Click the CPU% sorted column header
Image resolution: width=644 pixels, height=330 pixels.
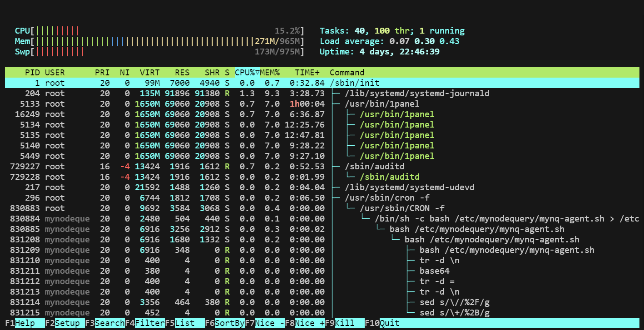[x=247, y=73]
